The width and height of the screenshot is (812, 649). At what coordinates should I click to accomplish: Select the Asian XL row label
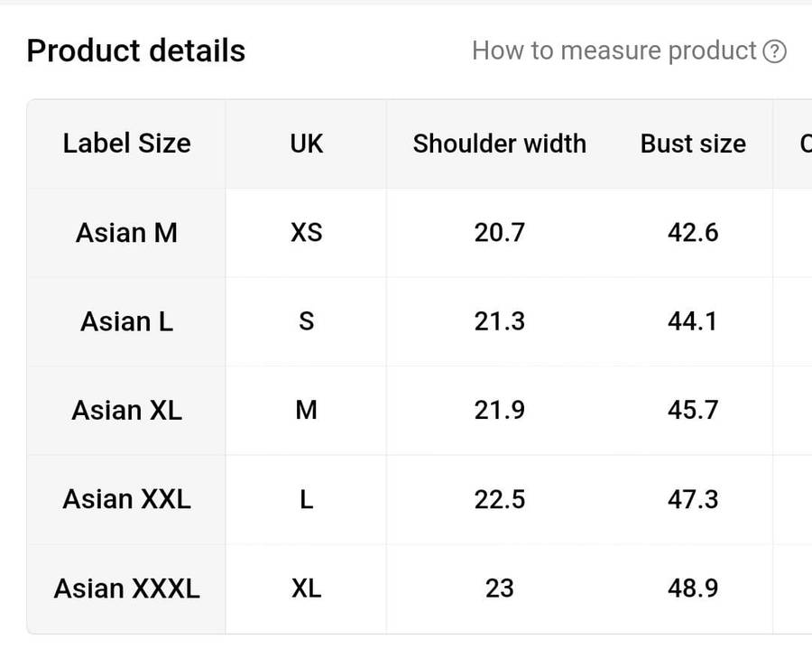pos(126,410)
